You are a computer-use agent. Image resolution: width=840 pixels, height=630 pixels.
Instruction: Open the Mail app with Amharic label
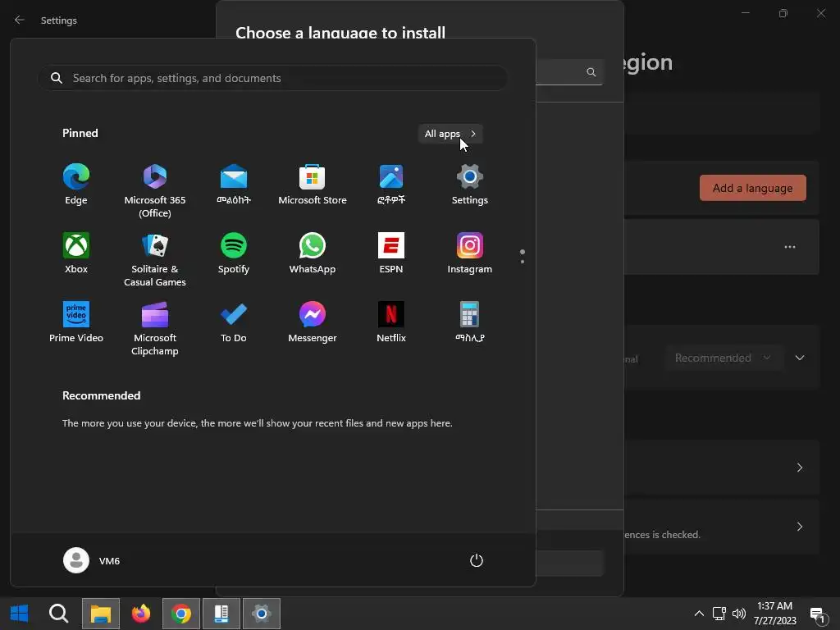pyautogui.click(x=234, y=185)
